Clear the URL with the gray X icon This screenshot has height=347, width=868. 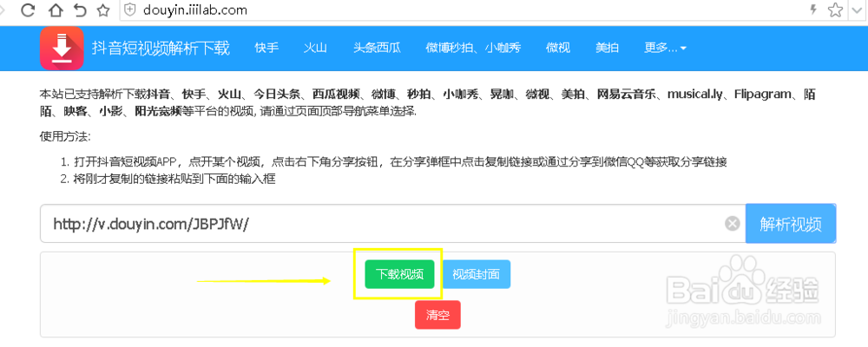pos(733,224)
